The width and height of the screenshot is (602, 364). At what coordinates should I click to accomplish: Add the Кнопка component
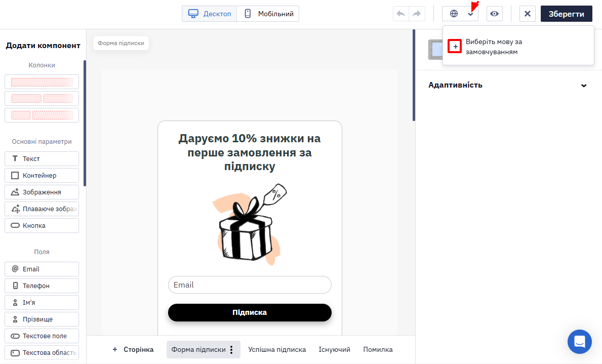tap(42, 225)
